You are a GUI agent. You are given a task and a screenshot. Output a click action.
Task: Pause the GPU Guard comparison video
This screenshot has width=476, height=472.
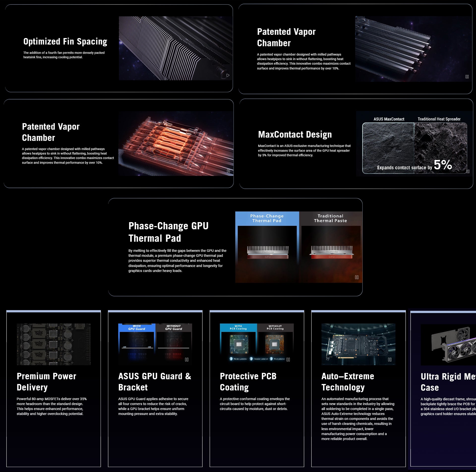(x=187, y=360)
